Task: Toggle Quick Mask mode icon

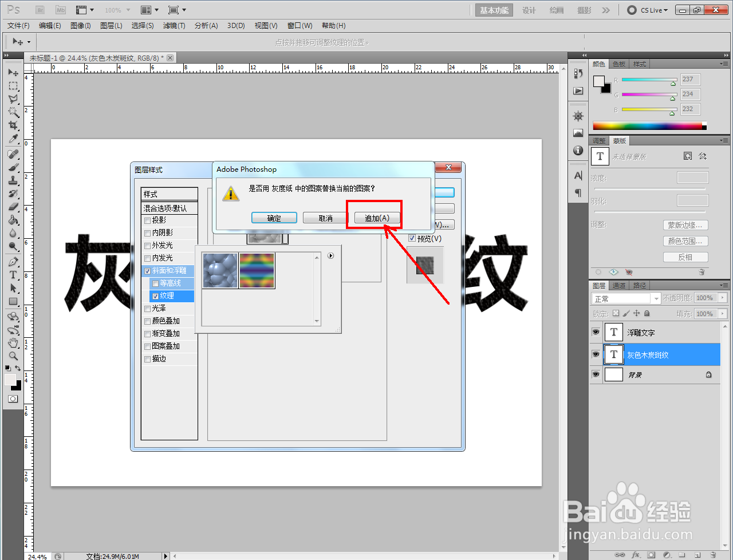Action: [x=13, y=399]
